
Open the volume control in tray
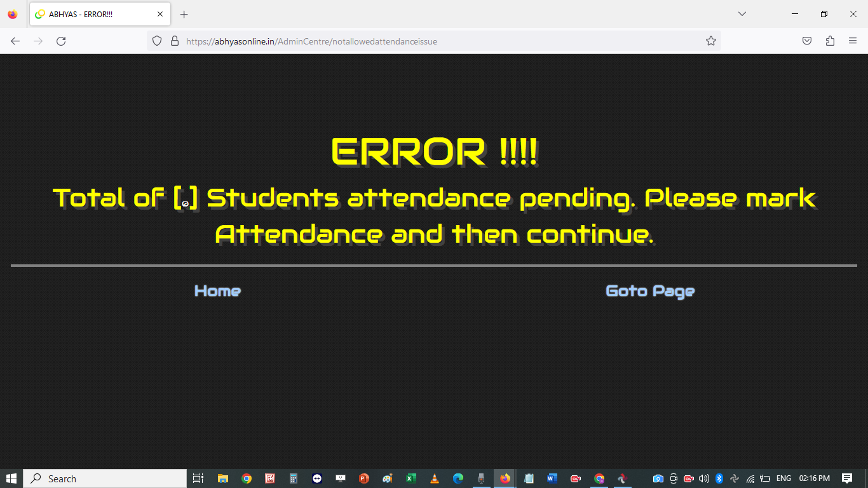click(703, 478)
